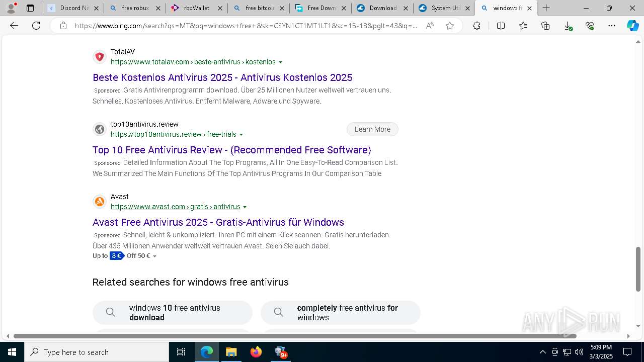The width and height of the screenshot is (644, 362).
Task: Open the Extensions puzzle icon
Action: [x=476, y=26]
